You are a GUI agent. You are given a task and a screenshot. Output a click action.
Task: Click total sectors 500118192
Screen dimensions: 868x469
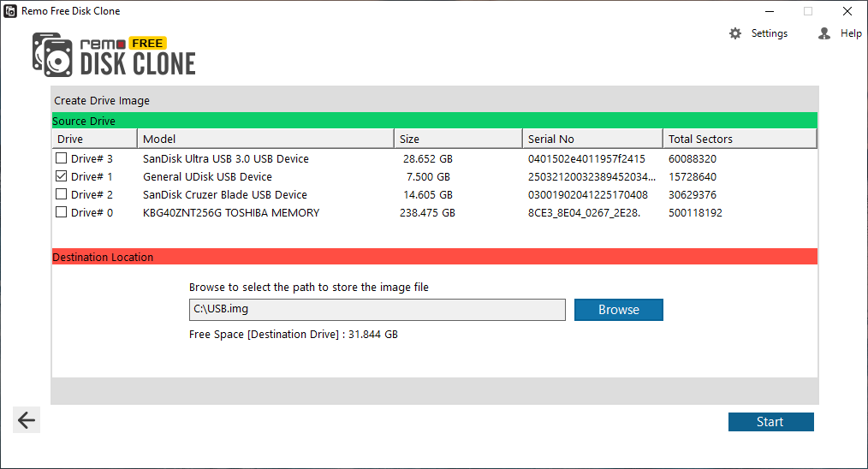click(x=695, y=212)
